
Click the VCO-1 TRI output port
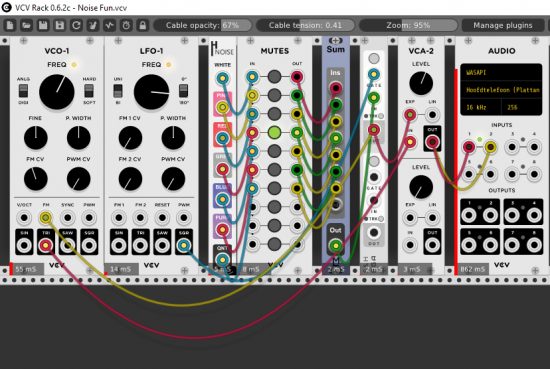pyautogui.click(x=46, y=245)
